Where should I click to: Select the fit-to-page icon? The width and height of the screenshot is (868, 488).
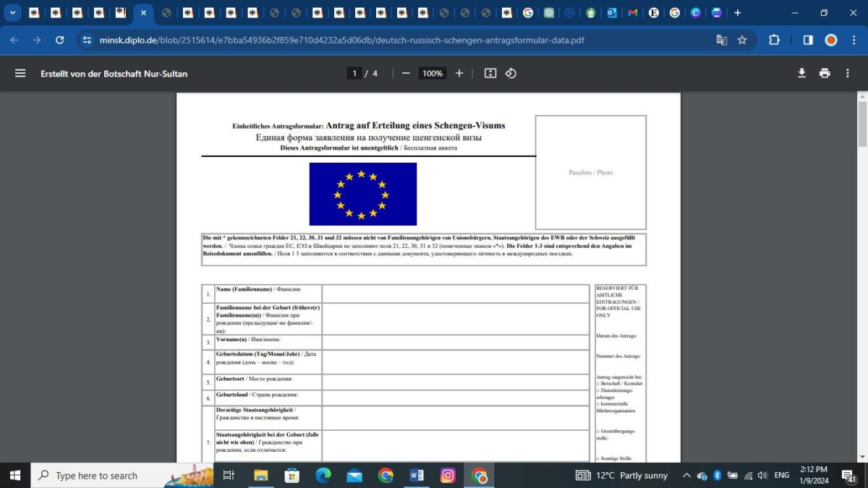pyautogui.click(x=490, y=73)
